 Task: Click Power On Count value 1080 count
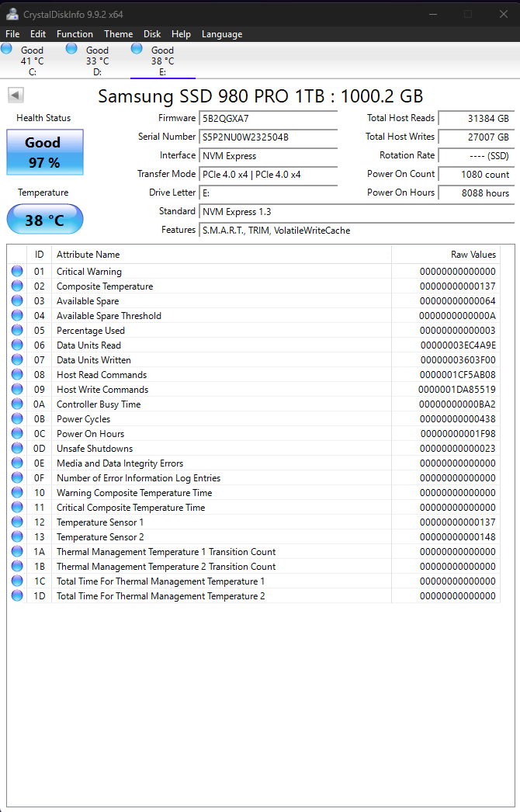click(476, 174)
